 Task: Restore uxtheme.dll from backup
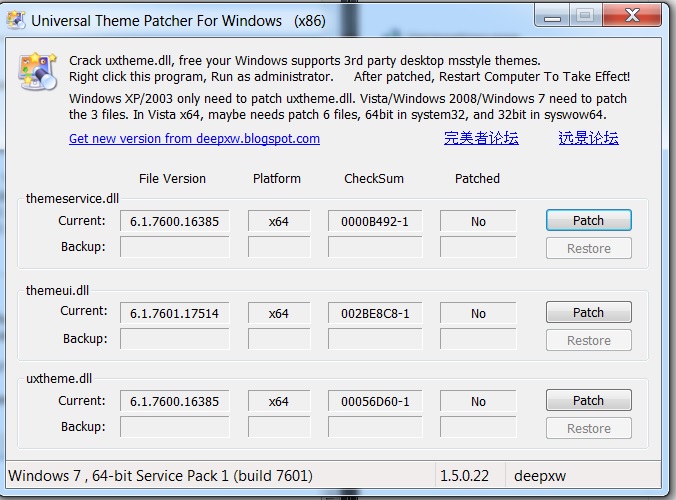pyautogui.click(x=588, y=428)
